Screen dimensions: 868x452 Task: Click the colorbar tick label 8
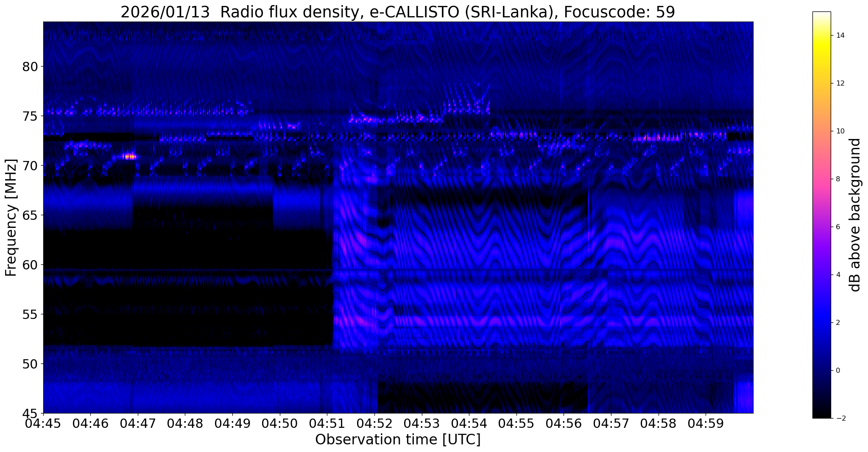coord(837,179)
